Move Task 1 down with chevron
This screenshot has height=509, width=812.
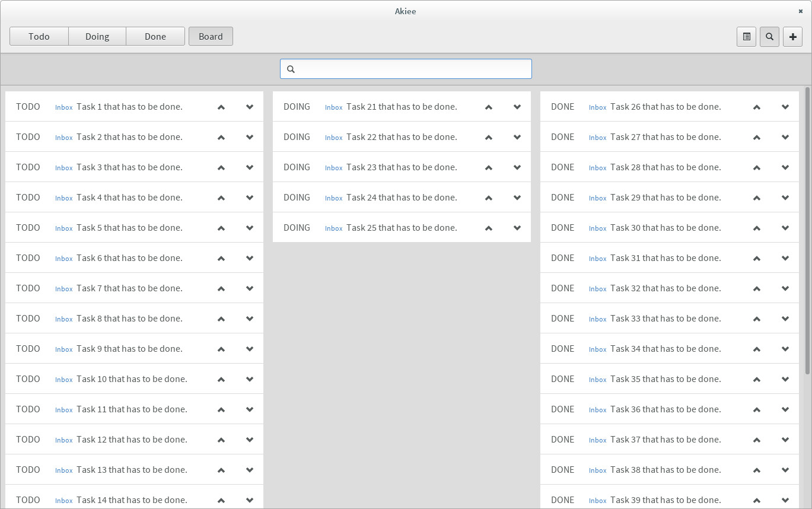250,107
